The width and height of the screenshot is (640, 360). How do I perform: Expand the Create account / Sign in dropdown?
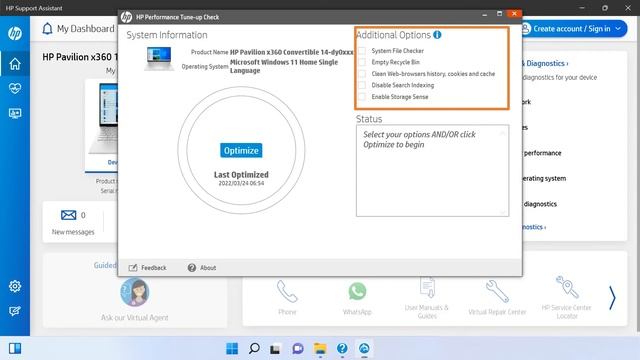[618, 29]
